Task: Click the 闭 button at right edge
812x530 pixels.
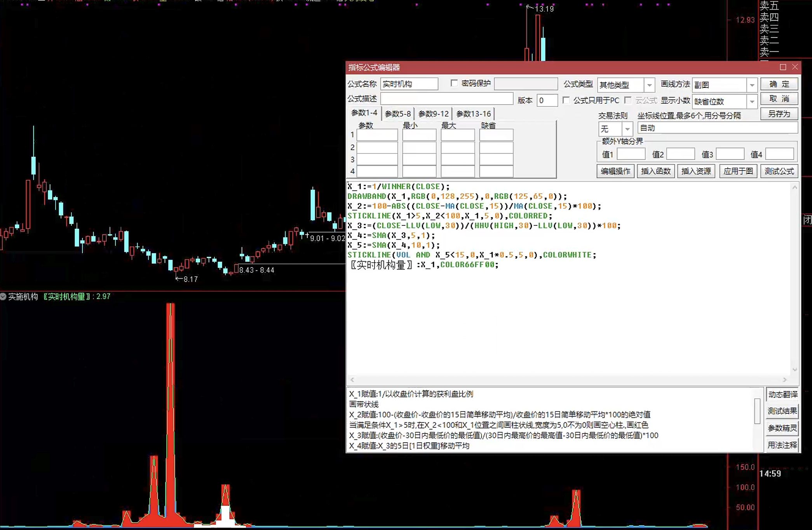Action: pyautogui.click(x=807, y=220)
